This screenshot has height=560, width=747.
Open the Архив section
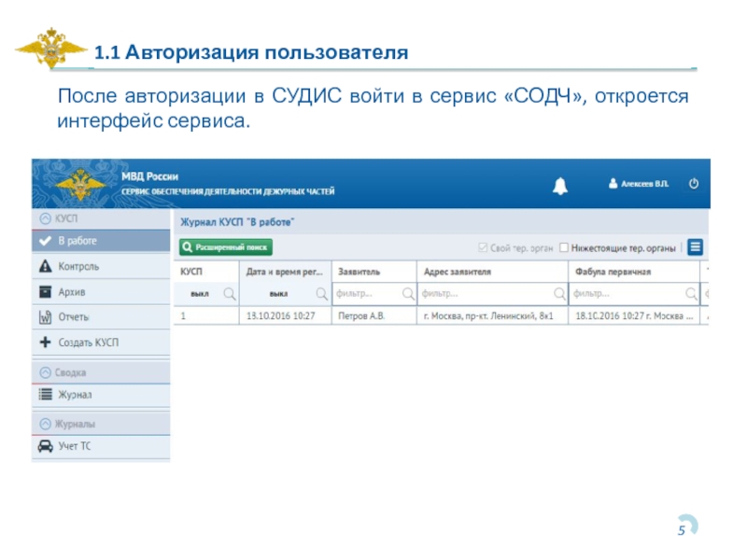pos(101,292)
